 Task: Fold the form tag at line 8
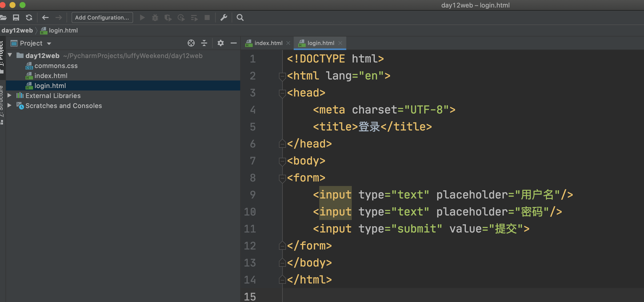(x=282, y=178)
